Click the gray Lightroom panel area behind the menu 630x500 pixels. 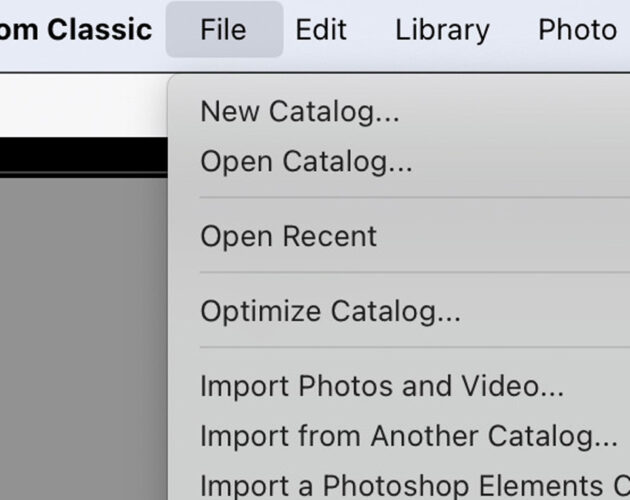pyautogui.click(x=84, y=339)
